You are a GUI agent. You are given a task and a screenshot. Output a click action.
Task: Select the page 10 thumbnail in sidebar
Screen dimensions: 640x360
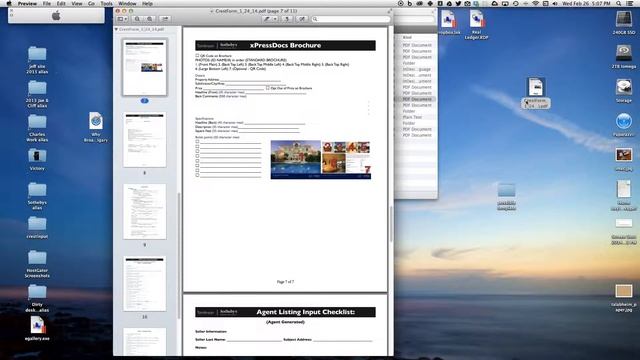tap(144, 284)
